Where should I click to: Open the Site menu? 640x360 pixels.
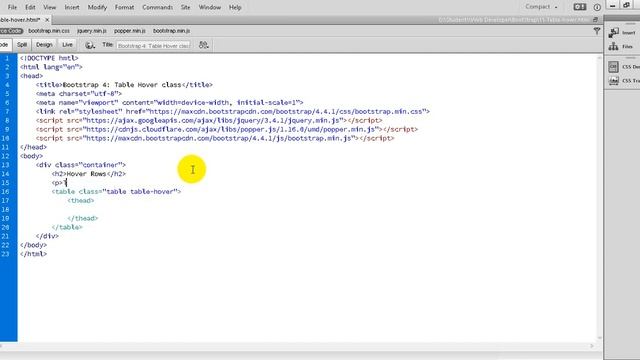(185, 7)
